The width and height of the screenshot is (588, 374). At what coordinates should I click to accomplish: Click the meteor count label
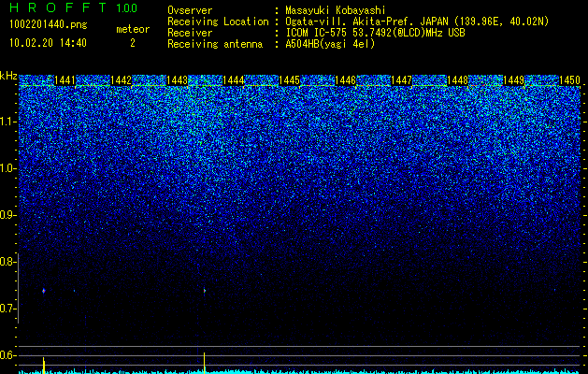(133, 29)
